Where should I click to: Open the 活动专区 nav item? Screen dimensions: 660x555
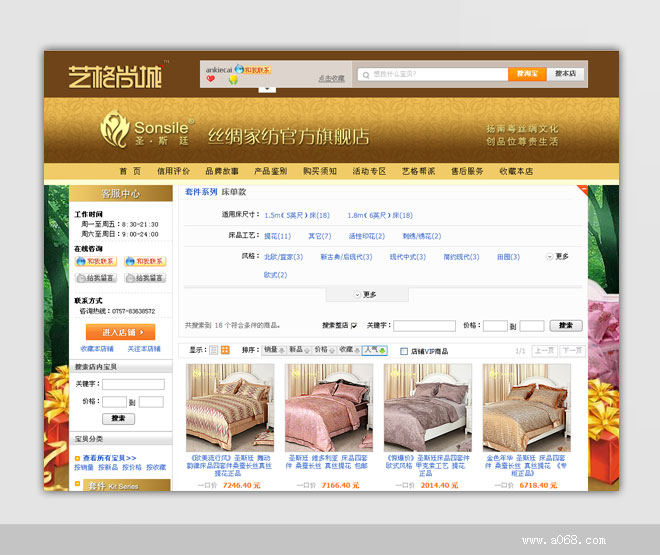click(x=369, y=171)
